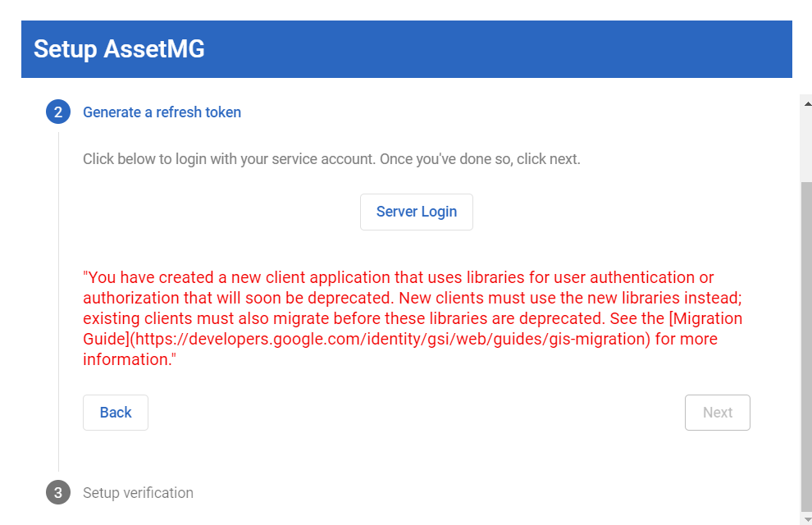This screenshot has width=812, height=525.
Task: Select the Setup verification step label
Action: (138, 492)
